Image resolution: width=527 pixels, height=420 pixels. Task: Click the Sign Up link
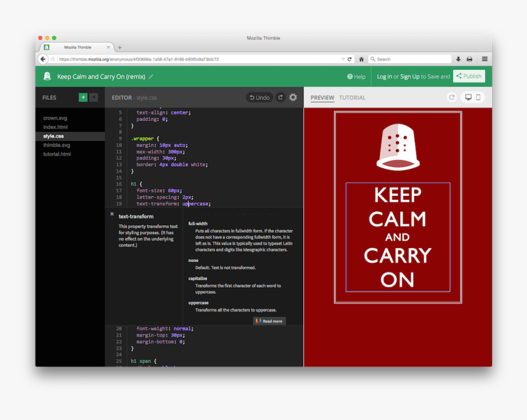click(410, 77)
